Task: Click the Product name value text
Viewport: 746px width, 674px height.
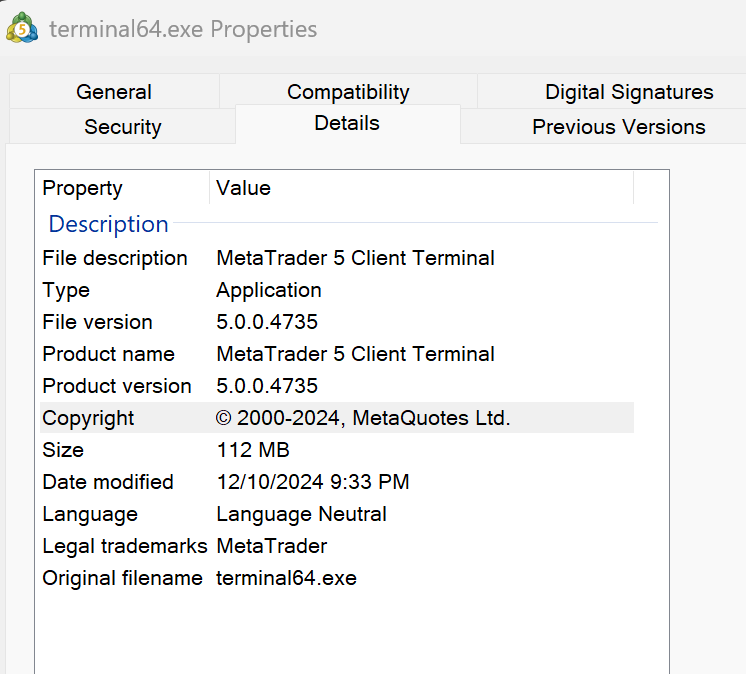Action: (355, 354)
